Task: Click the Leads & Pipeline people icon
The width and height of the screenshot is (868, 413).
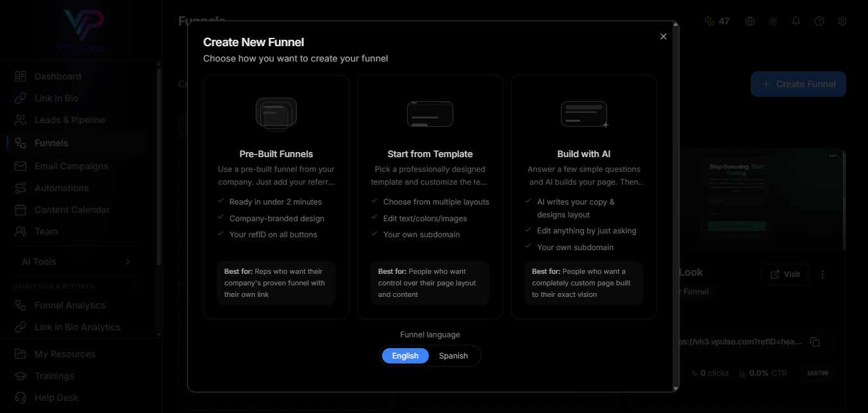Action: click(21, 120)
